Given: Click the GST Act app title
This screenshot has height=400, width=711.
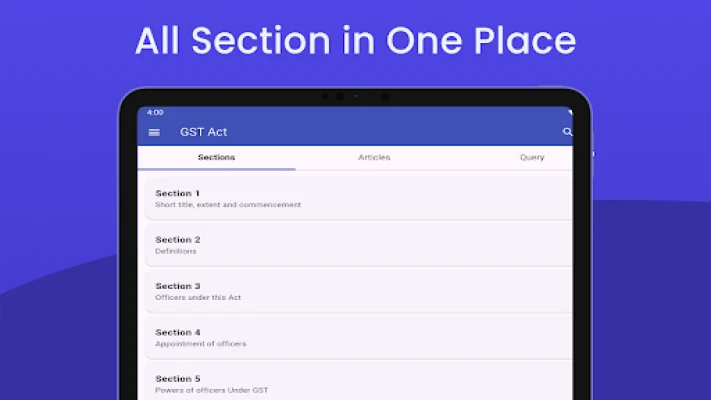Looking at the screenshot, I should point(203,132).
